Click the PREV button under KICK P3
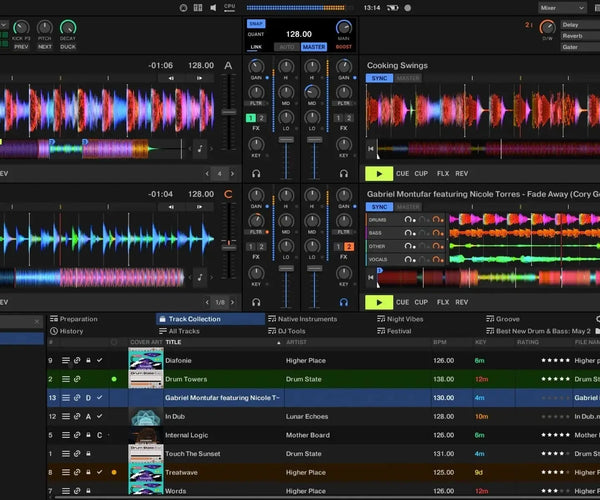 click(21, 47)
